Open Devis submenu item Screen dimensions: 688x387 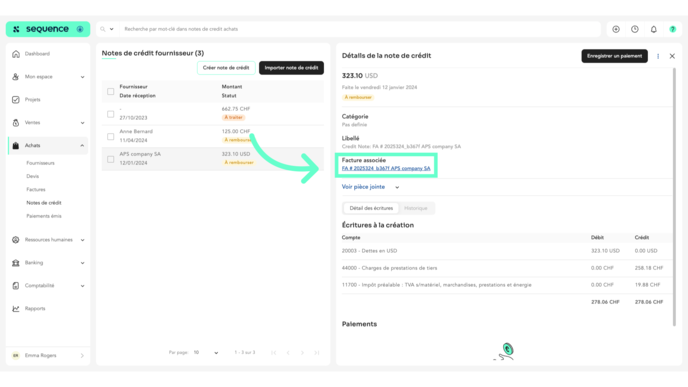pyautogui.click(x=32, y=176)
